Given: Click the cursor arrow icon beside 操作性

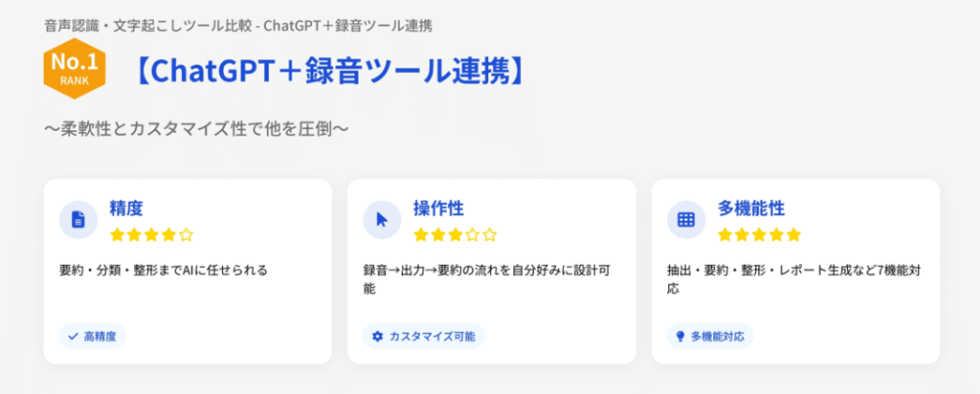Looking at the screenshot, I should [382, 220].
